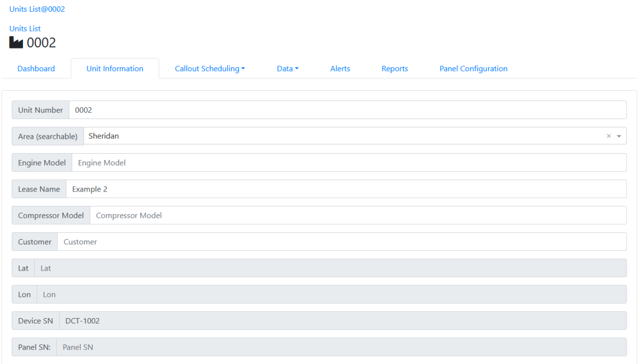Viewport: 641px width, 364px height.
Task: Open the Area dropdown chevron
Action: pos(618,136)
